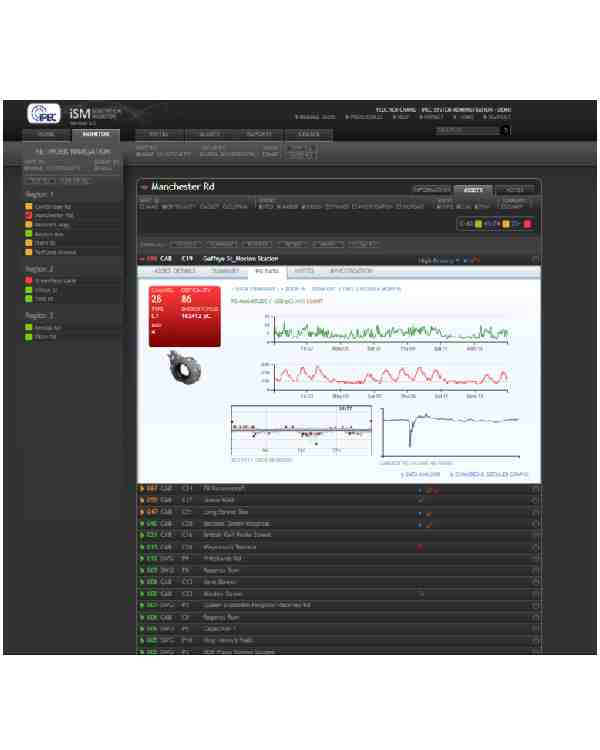Expand the King Henry's Walk asset row

(142, 640)
